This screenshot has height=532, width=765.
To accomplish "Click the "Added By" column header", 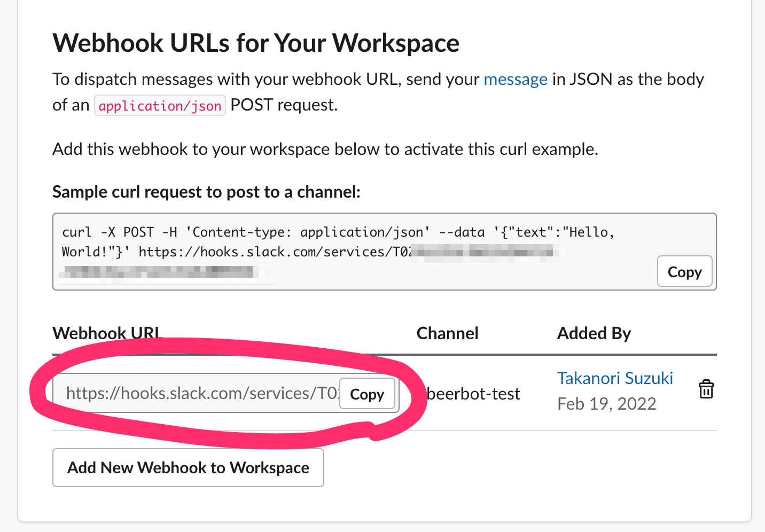I will pos(594,333).
